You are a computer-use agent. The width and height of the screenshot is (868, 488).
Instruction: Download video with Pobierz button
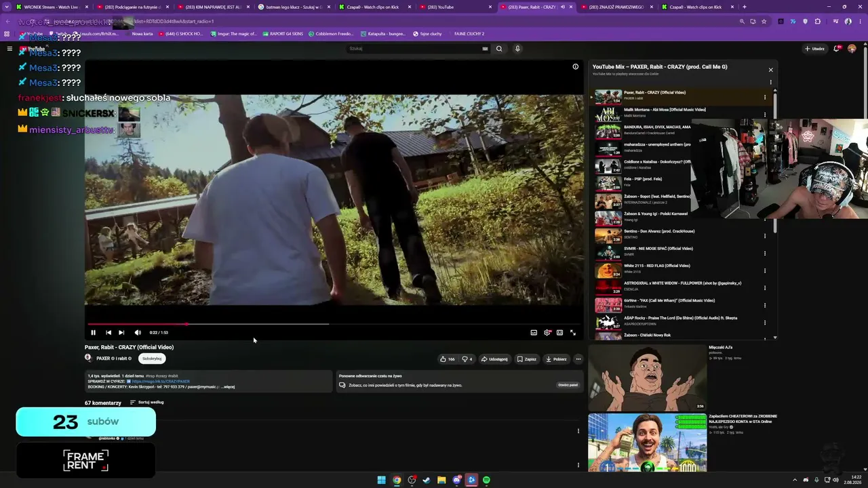pyautogui.click(x=556, y=359)
